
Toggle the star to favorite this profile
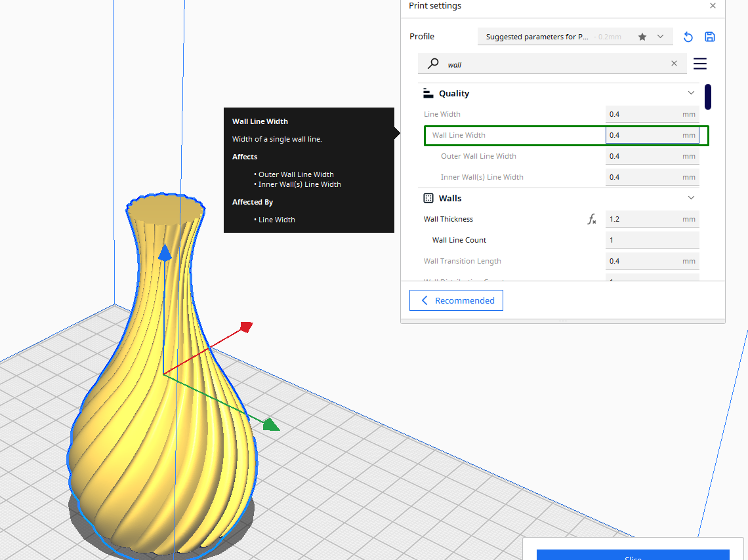click(x=641, y=37)
